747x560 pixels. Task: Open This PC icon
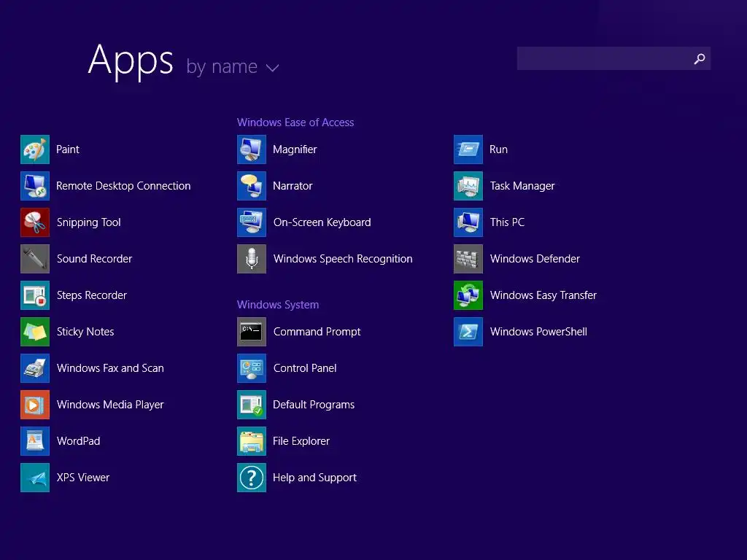click(x=468, y=222)
